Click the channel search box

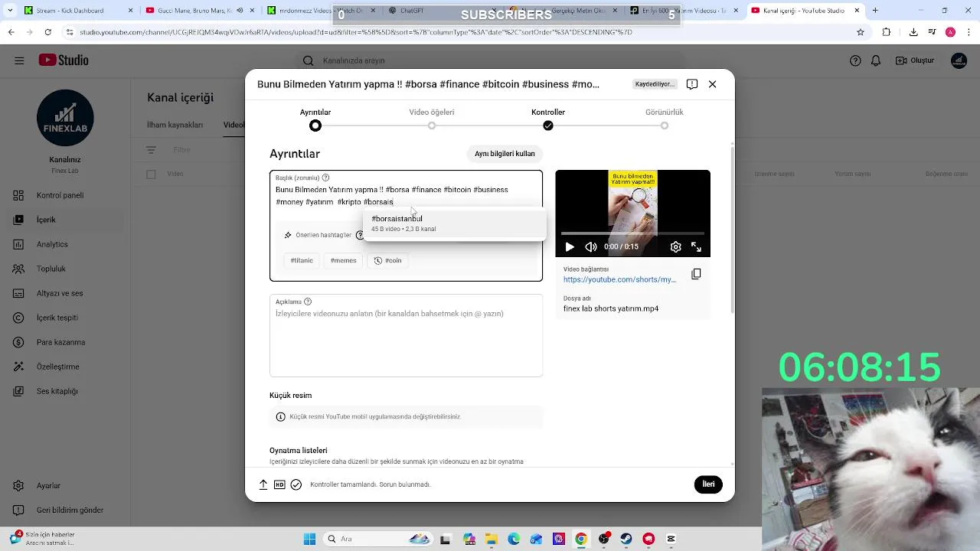click(490, 60)
